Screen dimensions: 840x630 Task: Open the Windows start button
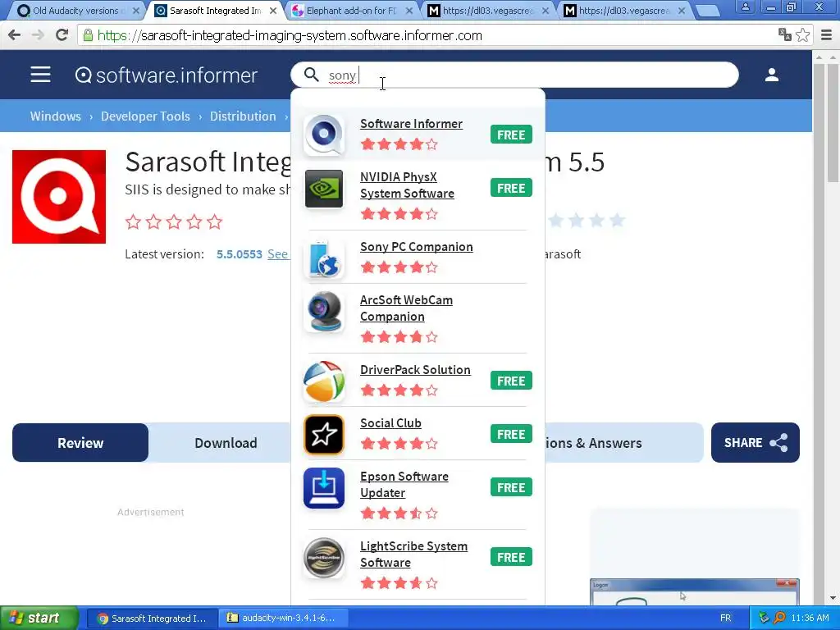[38, 618]
